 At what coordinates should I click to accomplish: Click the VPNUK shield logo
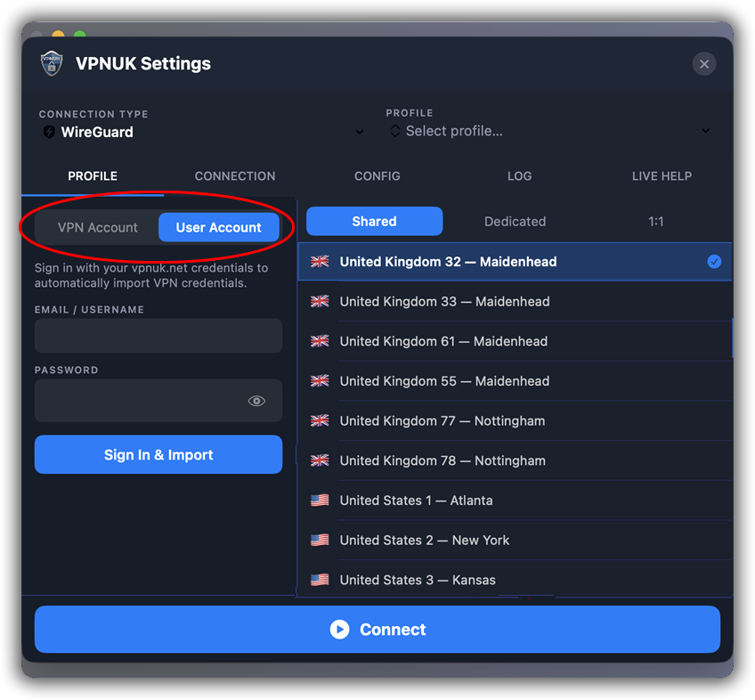click(x=52, y=63)
